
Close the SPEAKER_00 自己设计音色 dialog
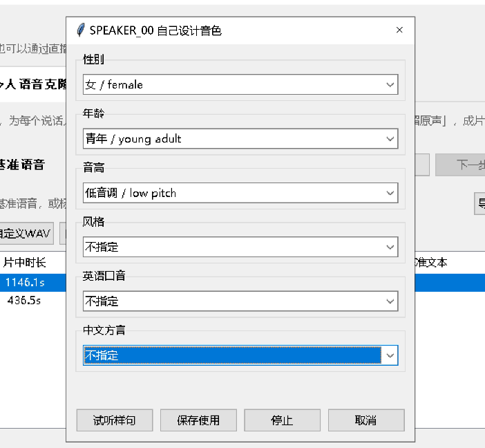pos(399,30)
